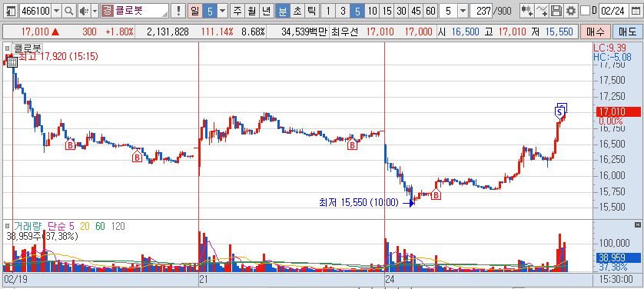Click the speaker sound alert icon

pos(84,11)
